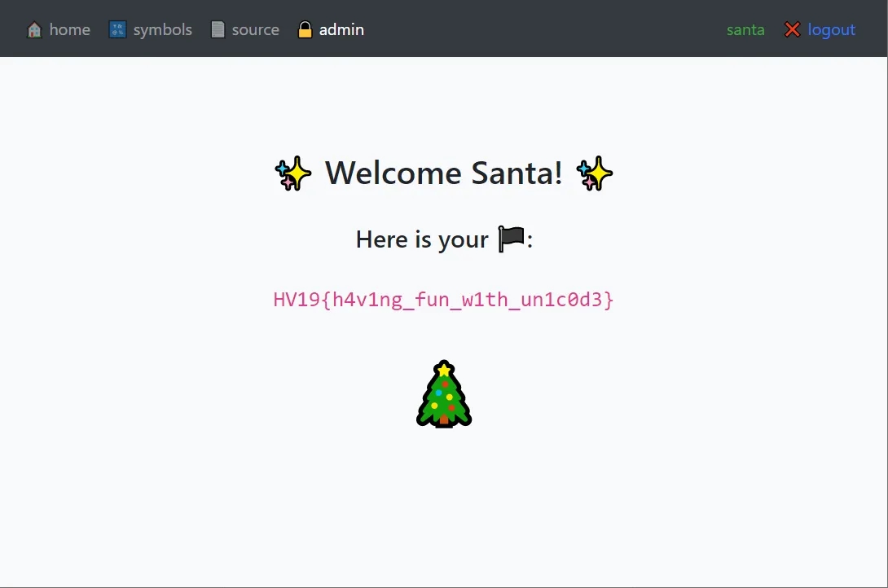
Task: Click the red X logout icon
Action: coord(792,30)
